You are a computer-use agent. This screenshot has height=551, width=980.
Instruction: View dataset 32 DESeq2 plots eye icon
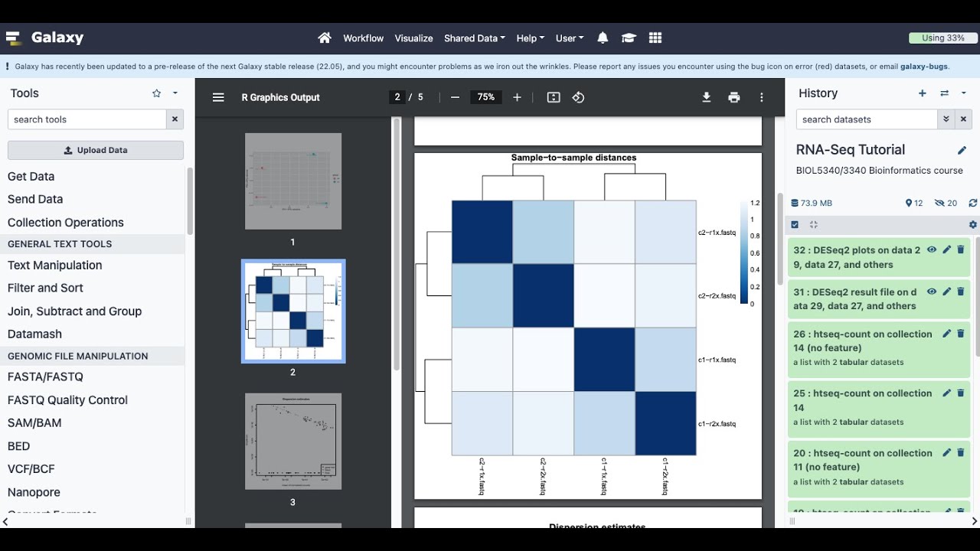coord(932,249)
